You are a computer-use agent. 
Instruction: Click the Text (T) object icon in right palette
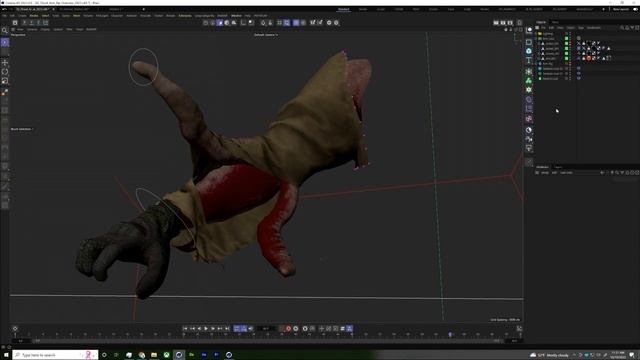(529, 60)
